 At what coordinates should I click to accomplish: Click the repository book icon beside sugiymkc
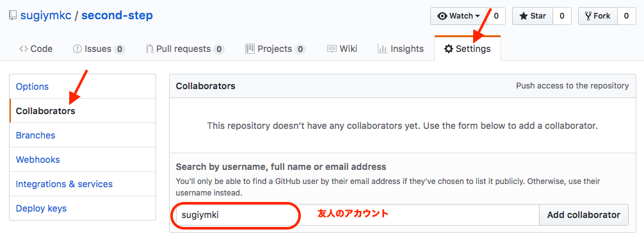pos(12,16)
